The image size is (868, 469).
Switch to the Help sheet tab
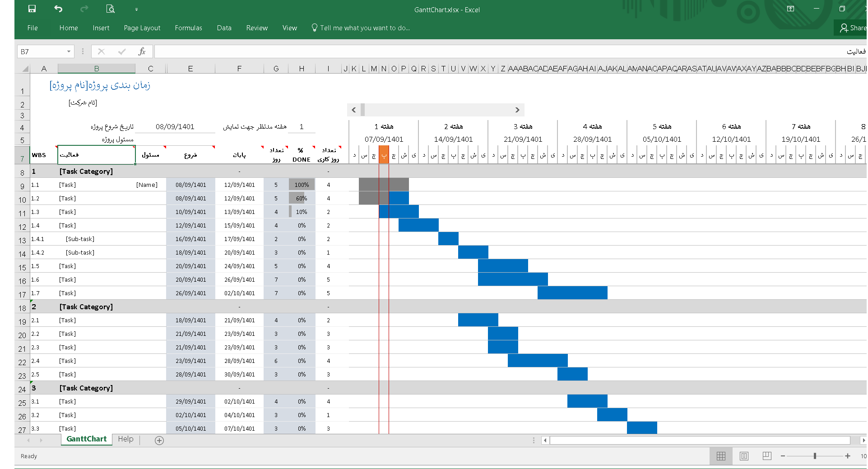coord(125,439)
